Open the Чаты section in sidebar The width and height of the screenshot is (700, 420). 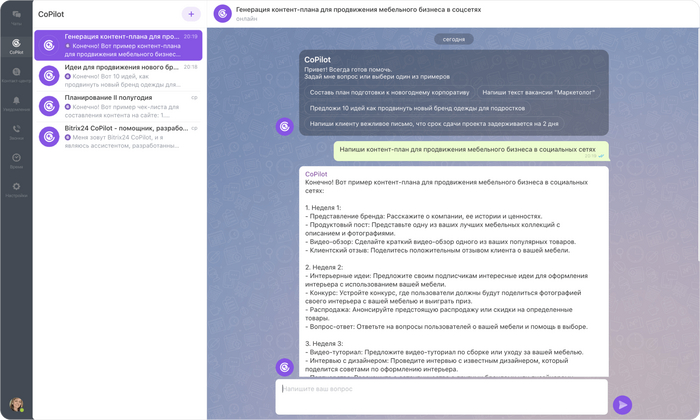(16, 17)
